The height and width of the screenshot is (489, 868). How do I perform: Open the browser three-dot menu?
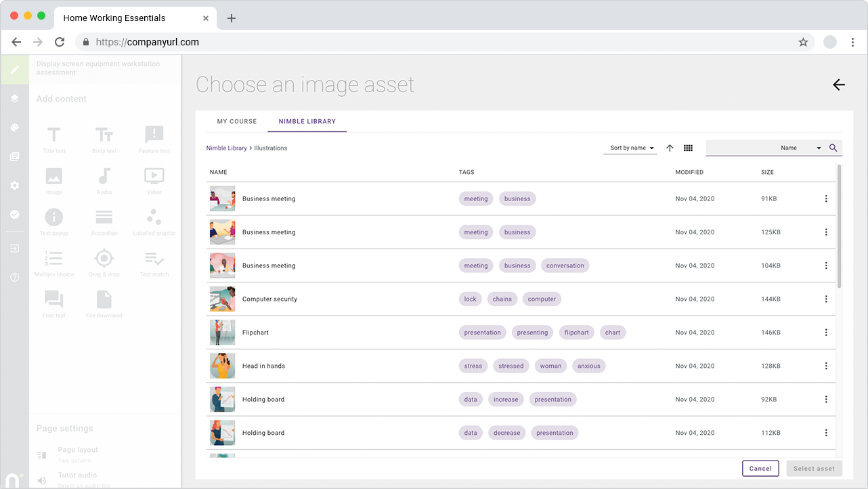(x=852, y=42)
